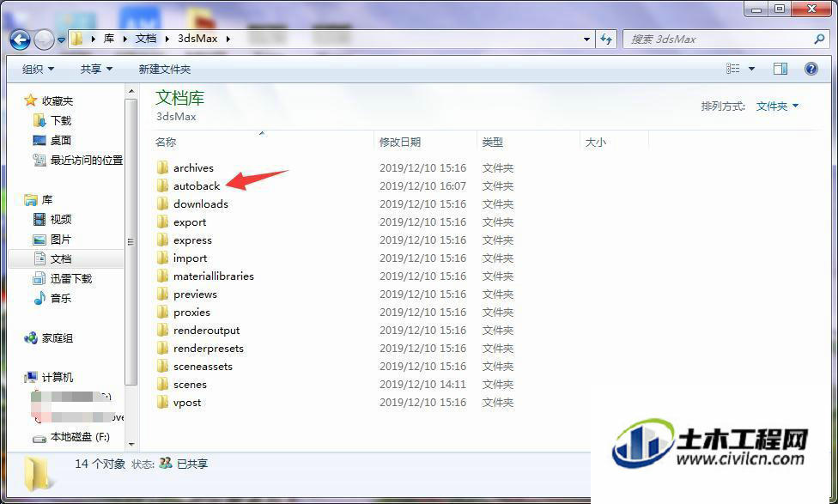This screenshot has width=838, height=504.
Task: Refresh the folder with the refresh icon
Action: tap(606, 39)
